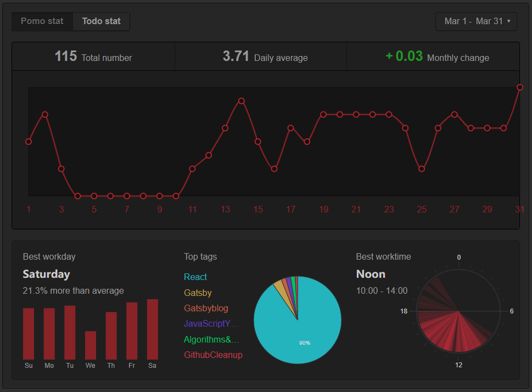Viewport: 532px width, 392px height.
Task: Click the purple JavaScriptY tag
Action: tap(211, 324)
